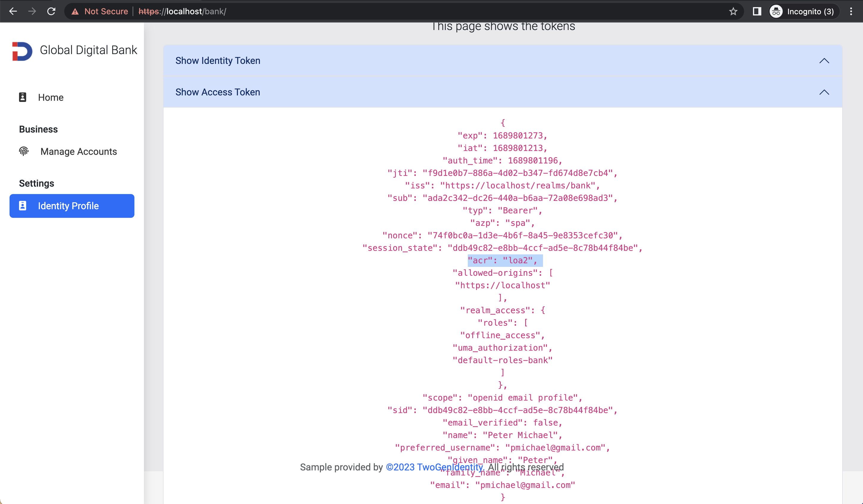Bookmark the page using the star icon

point(733,11)
